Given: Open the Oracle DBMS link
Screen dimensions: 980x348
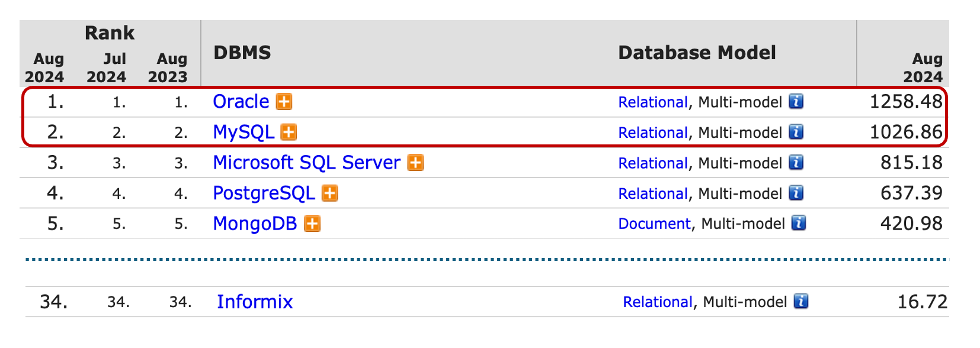Looking at the screenshot, I should pyautogui.click(x=241, y=102).
